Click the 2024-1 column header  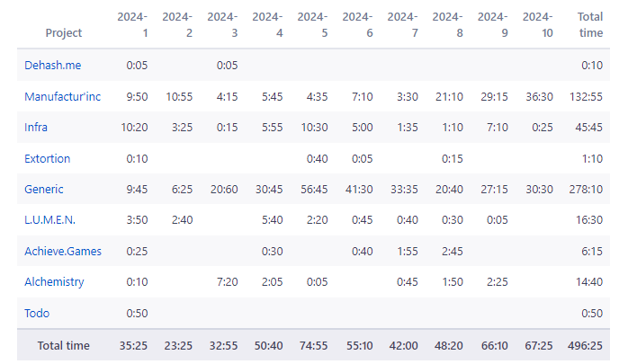pyautogui.click(x=132, y=25)
